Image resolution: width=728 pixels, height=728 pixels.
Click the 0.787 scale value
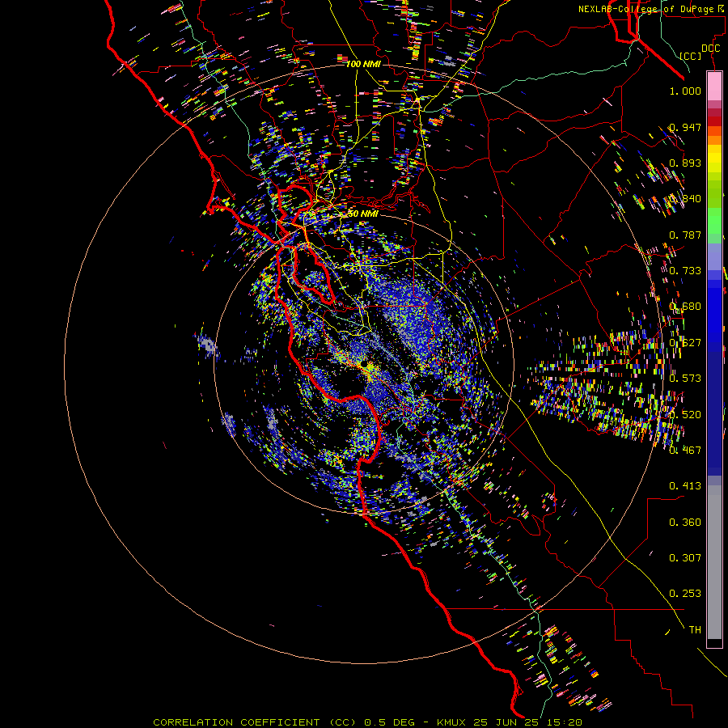(685, 235)
